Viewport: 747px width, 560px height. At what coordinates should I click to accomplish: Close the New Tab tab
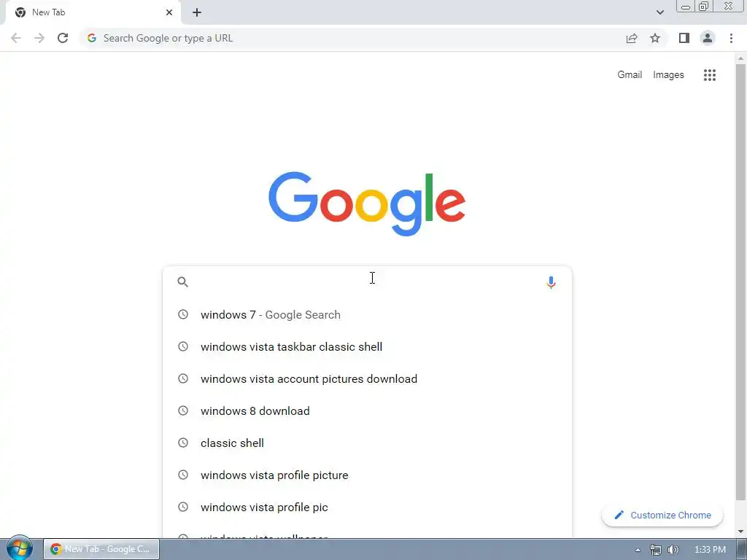[x=169, y=12]
